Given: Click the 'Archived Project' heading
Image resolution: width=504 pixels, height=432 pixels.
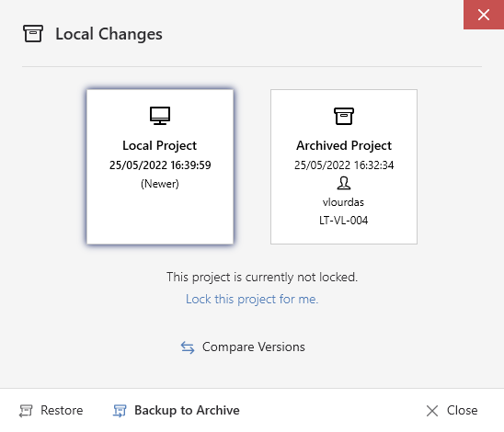Looking at the screenshot, I should pyautogui.click(x=344, y=145).
